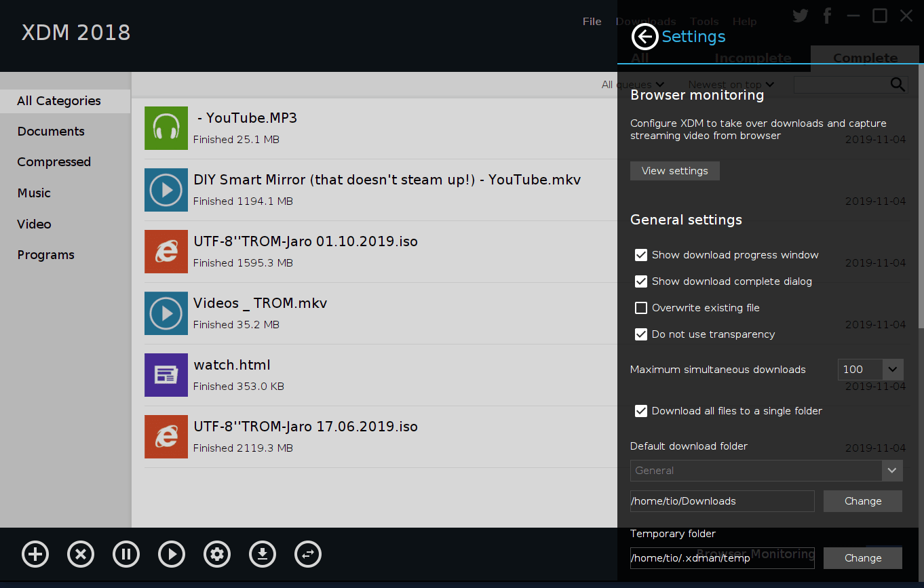Disable Show download progress window checkbox

click(641, 255)
